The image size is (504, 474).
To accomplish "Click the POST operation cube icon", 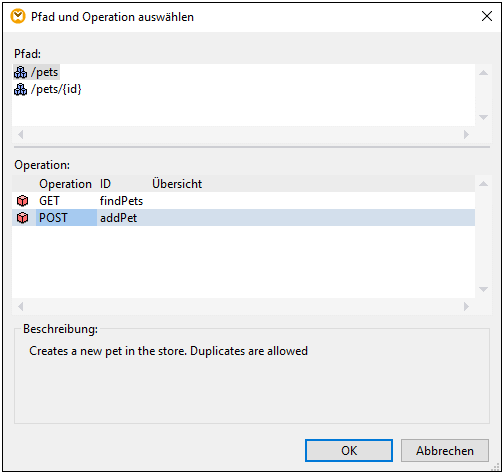I will tap(22, 218).
